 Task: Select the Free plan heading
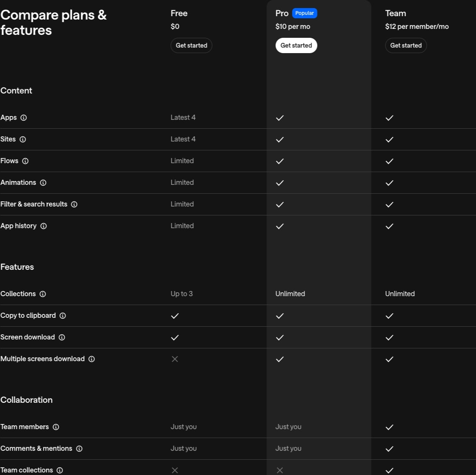179,13
